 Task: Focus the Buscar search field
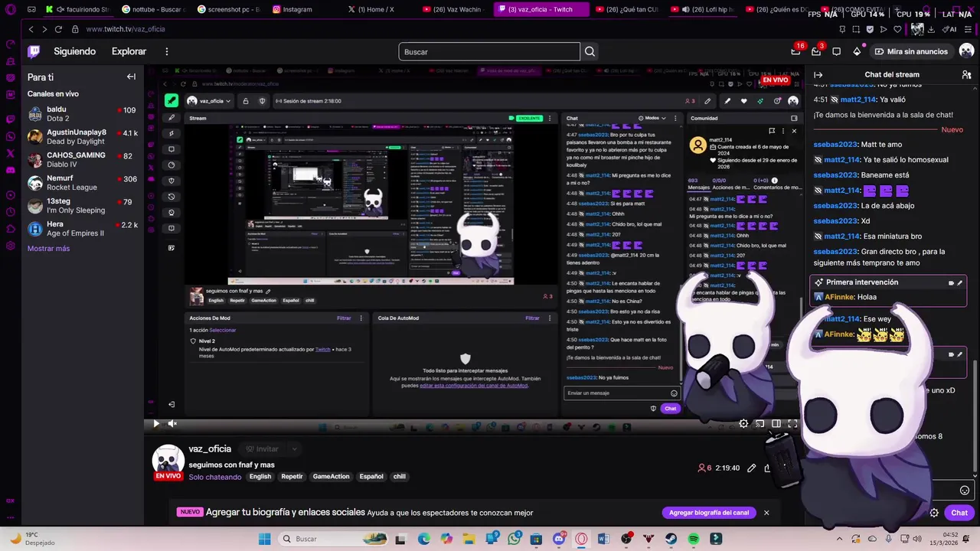(489, 51)
